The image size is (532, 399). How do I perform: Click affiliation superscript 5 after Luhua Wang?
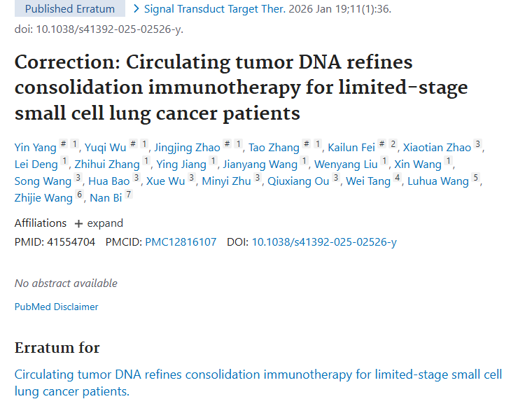[x=477, y=178]
